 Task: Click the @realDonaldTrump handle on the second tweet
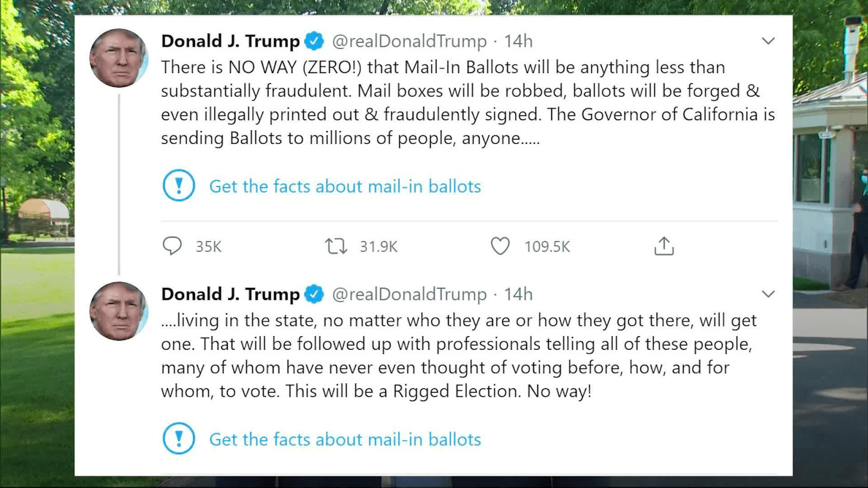click(409, 294)
